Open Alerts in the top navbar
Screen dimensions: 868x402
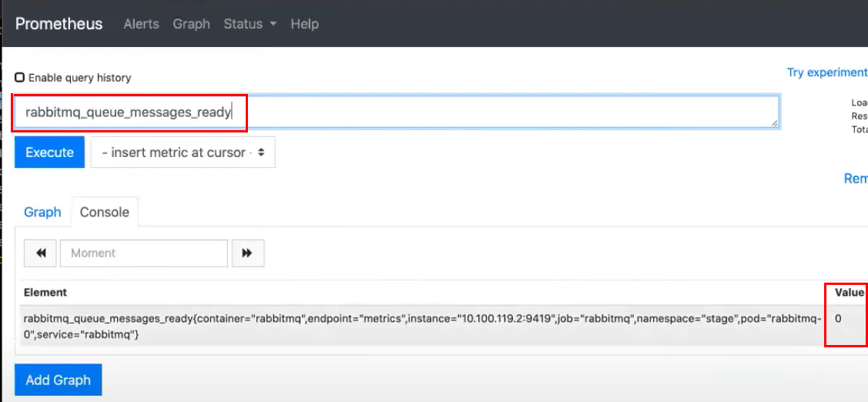tap(141, 25)
